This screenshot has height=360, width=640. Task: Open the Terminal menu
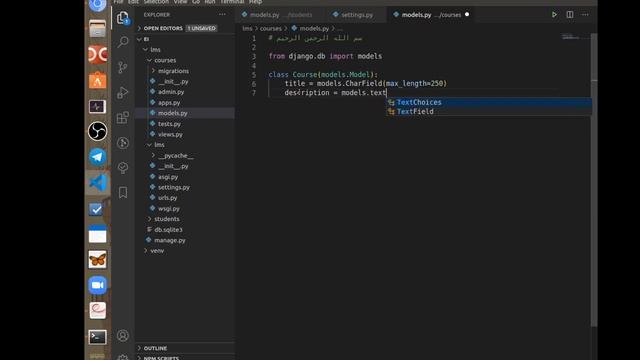232,2
